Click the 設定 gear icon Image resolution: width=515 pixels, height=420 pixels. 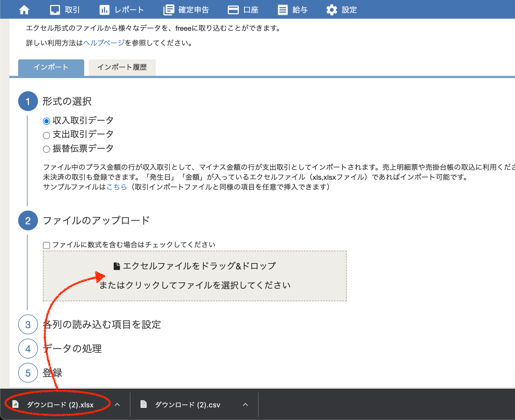[332, 10]
